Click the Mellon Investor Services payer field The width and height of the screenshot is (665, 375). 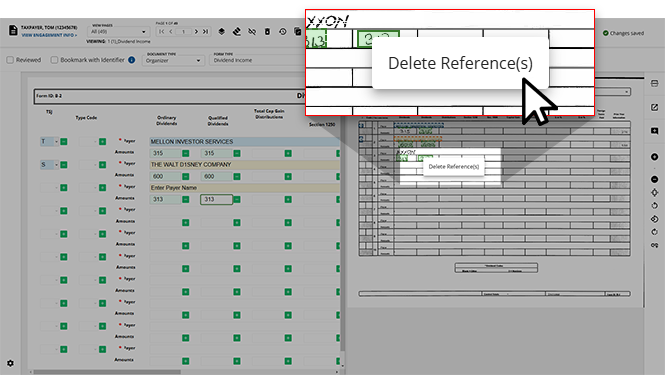(244, 142)
